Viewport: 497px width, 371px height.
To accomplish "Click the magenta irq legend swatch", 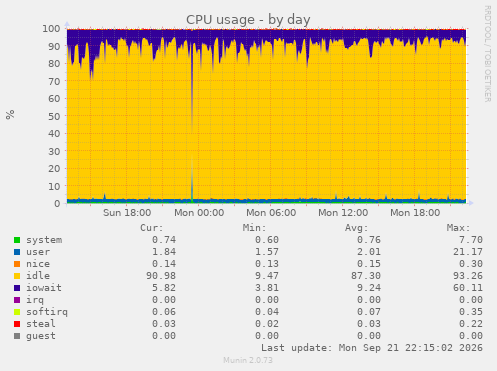I will pos(17,300).
